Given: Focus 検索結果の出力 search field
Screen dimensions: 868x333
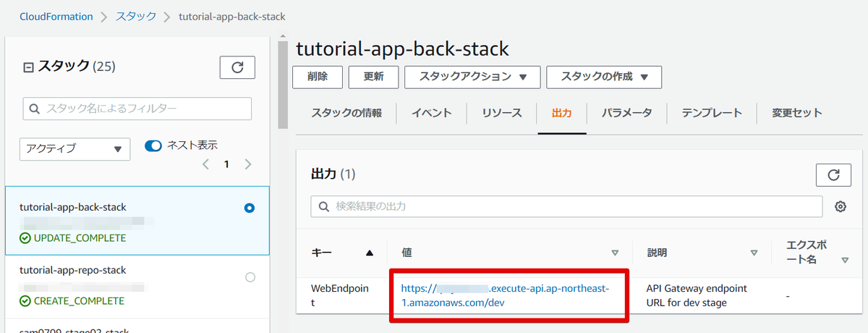Looking at the screenshot, I should coord(566,206).
